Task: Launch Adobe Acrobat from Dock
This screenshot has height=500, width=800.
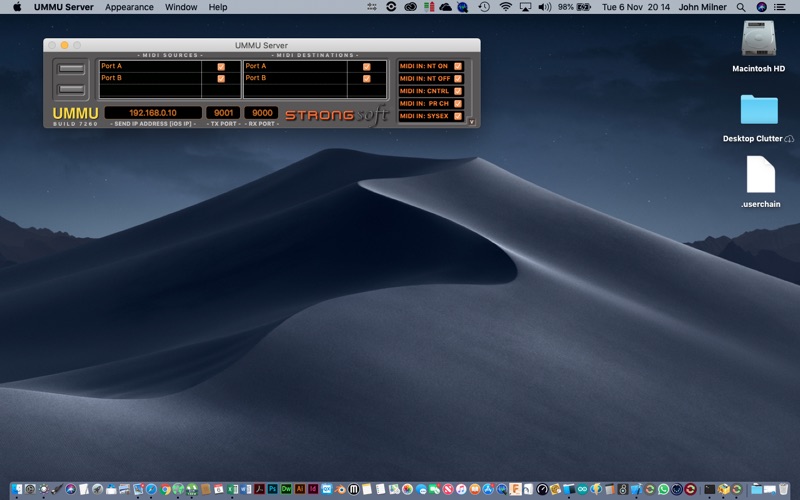Action: tap(259, 489)
